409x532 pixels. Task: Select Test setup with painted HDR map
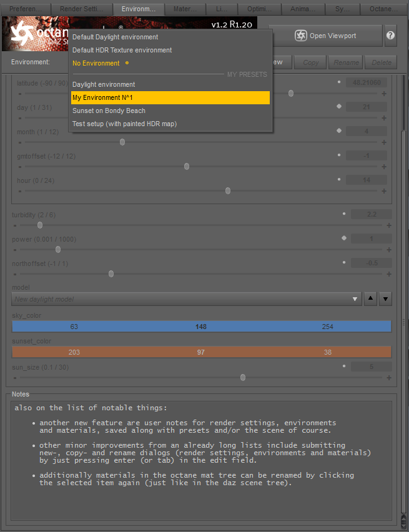(170, 124)
